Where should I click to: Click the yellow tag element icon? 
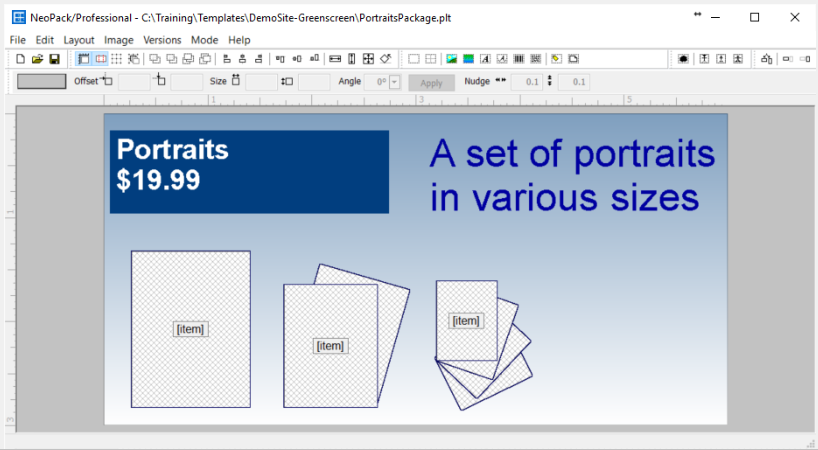pyautogui.click(x=557, y=59)
